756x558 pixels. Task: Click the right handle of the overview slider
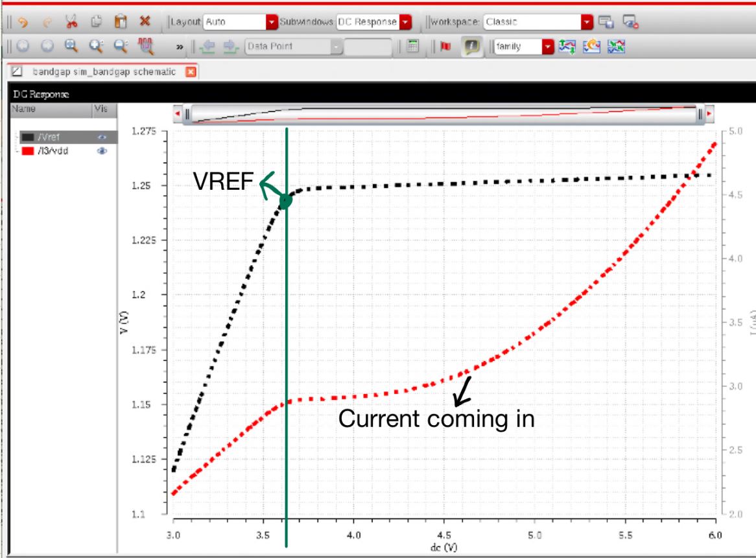coord(700,115)
